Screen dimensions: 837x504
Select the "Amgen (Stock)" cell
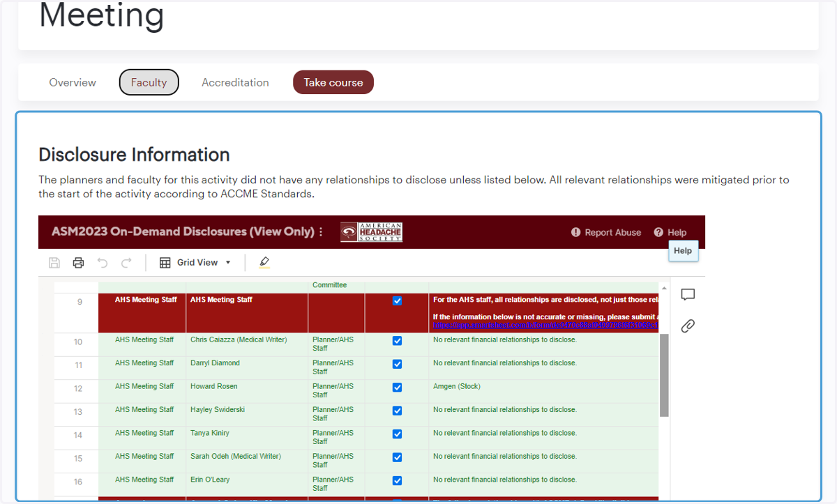tap(543, 391)
